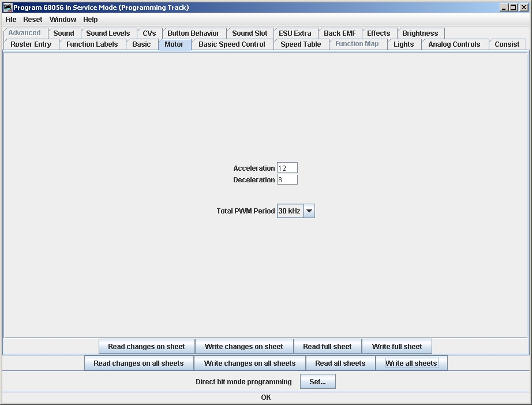Switch to the Speed Table tab
The image size is (532, 405).
click(x=301, y=44)
